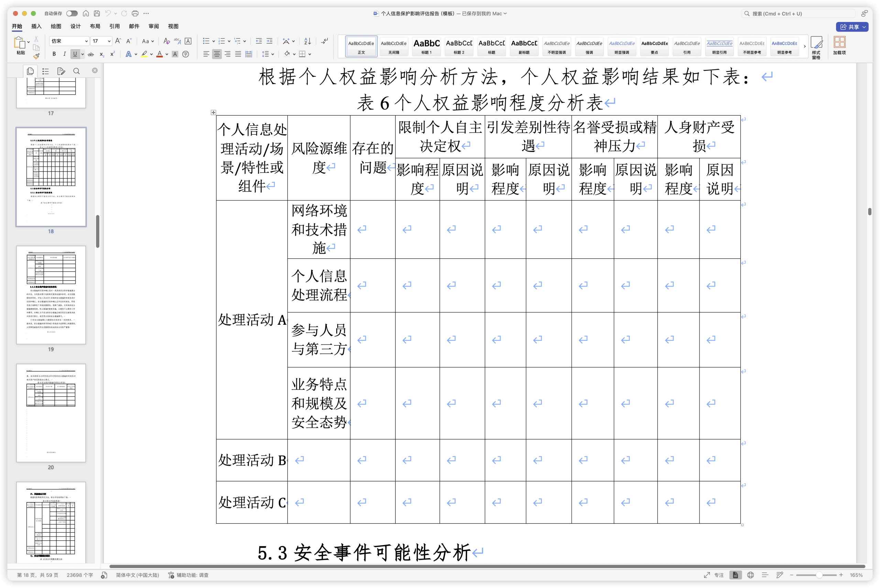The width and height of the screenshot is (880, 588).
Task: Toggle show paragraph marks icon
Action: coord(325,41)
